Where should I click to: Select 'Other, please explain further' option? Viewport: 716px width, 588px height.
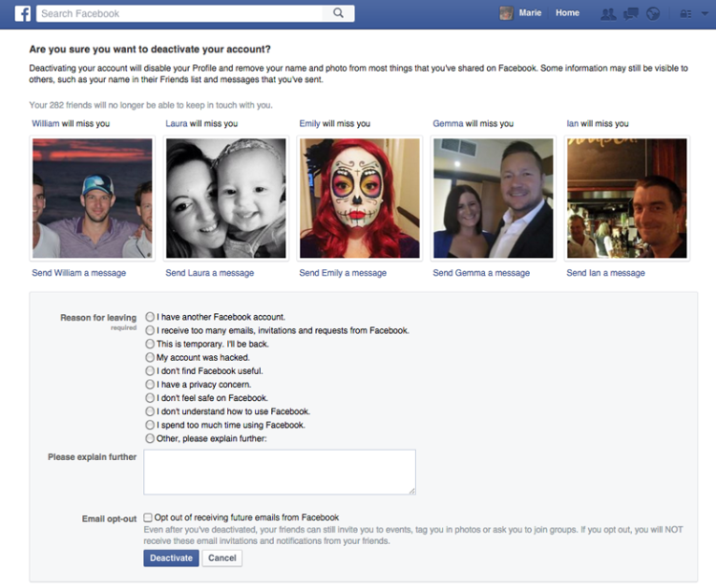tap(150, 438)
